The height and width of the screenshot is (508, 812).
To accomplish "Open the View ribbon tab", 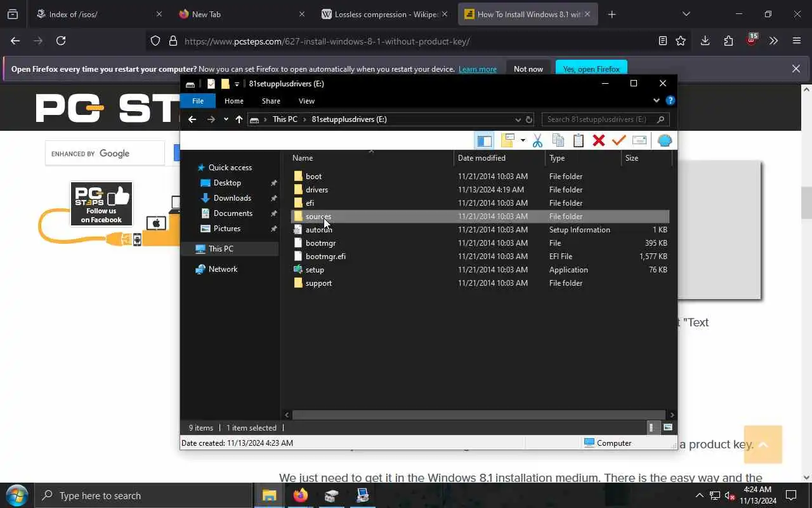I will point(306,101).
